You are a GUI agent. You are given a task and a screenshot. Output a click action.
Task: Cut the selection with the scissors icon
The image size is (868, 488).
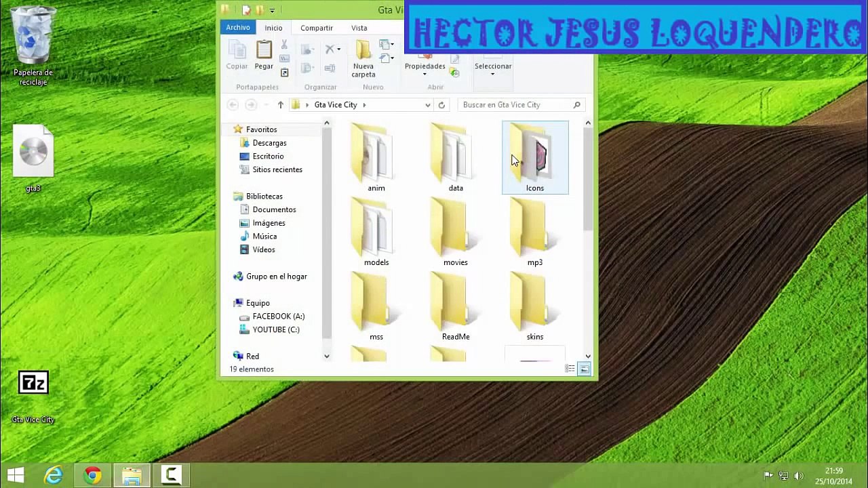click(x=284, y=45)
